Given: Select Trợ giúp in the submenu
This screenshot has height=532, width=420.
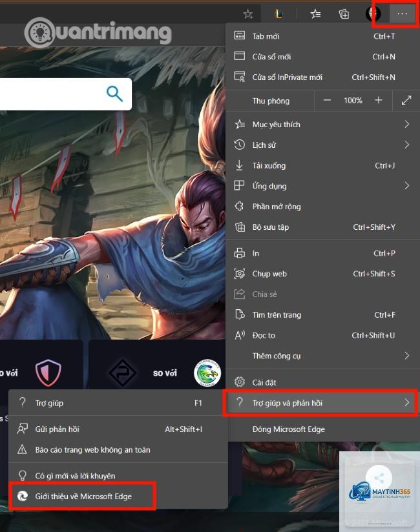Looking at the screenshot, I should (118, 403).
